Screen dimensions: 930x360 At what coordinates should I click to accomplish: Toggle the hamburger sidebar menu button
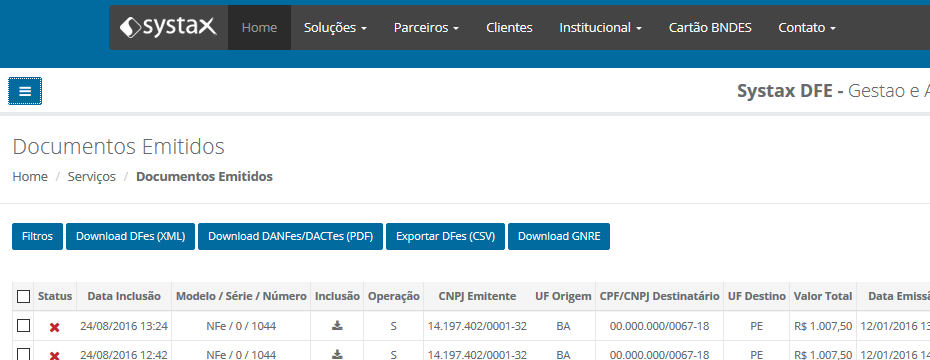[x=25, y=91]
